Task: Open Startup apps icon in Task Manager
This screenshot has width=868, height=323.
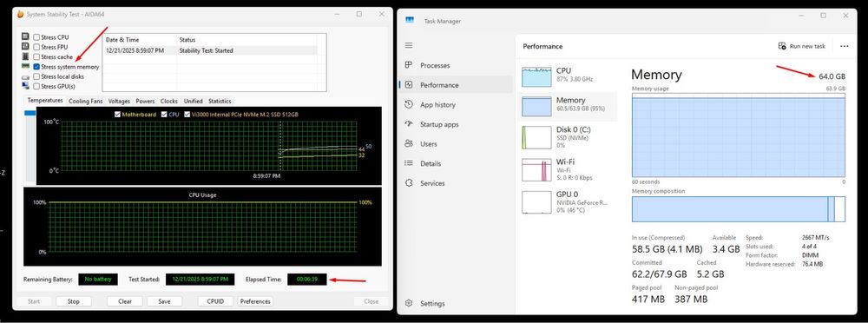Action: [409, 124]
